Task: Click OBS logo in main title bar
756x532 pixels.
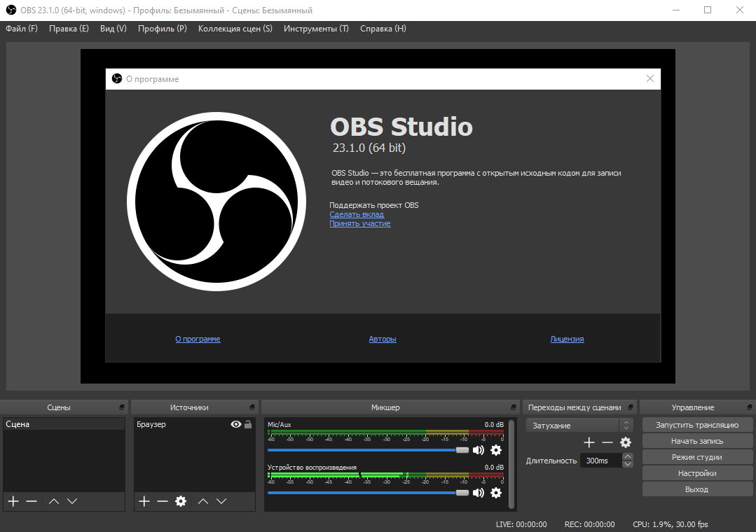Action: point(11,10)
